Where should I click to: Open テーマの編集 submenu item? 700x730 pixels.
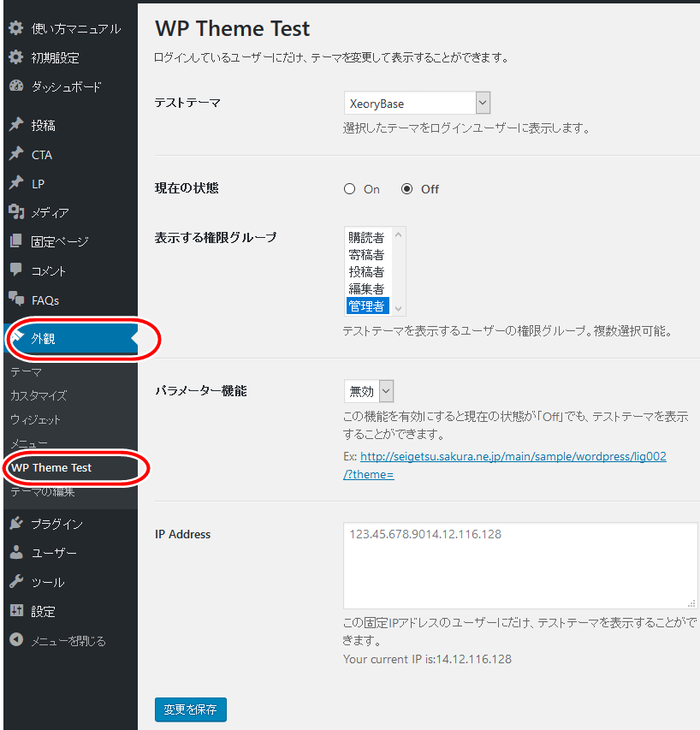[x=42, y=491]
